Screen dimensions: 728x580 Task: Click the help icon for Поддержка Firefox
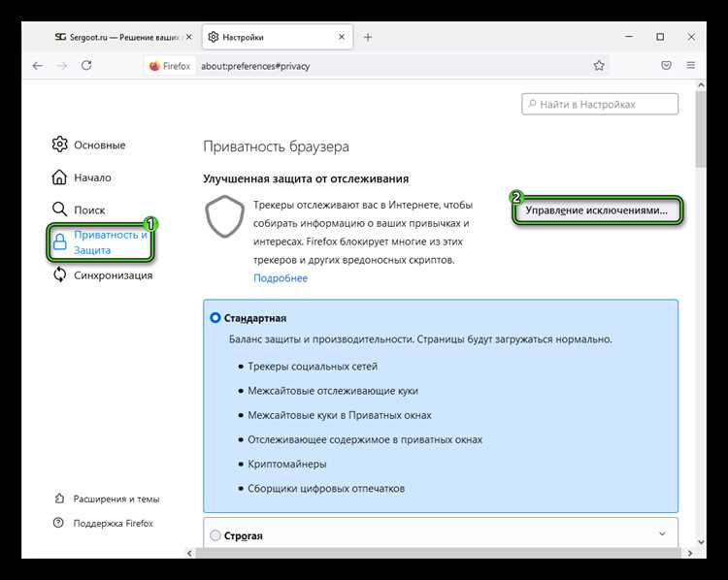point(58,523)
